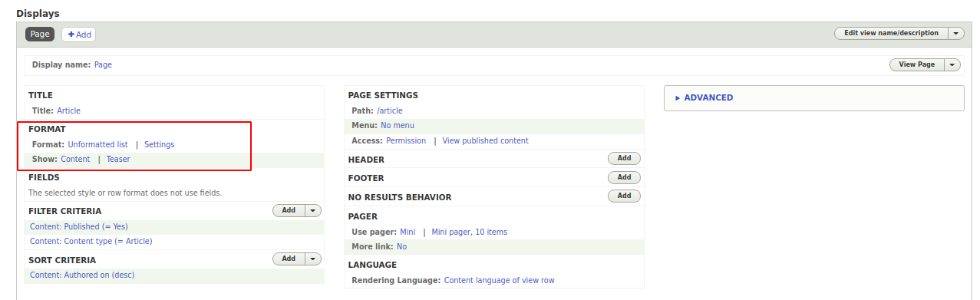Add a filter criterion
This screenshot has width=980, height=300.
pos(289,210)
